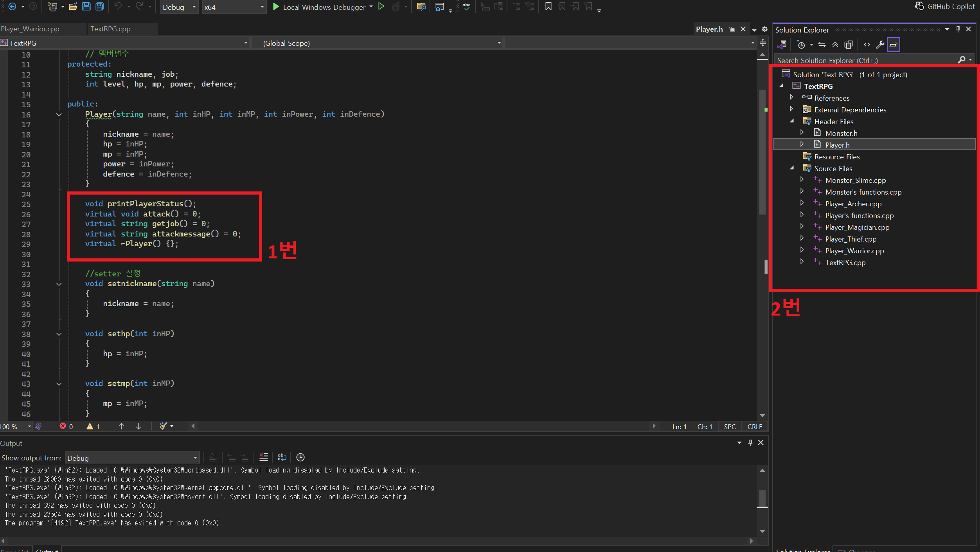Click the Save All double-disk icon
This screenshot has width=980, height=552.
pos(100,7)
